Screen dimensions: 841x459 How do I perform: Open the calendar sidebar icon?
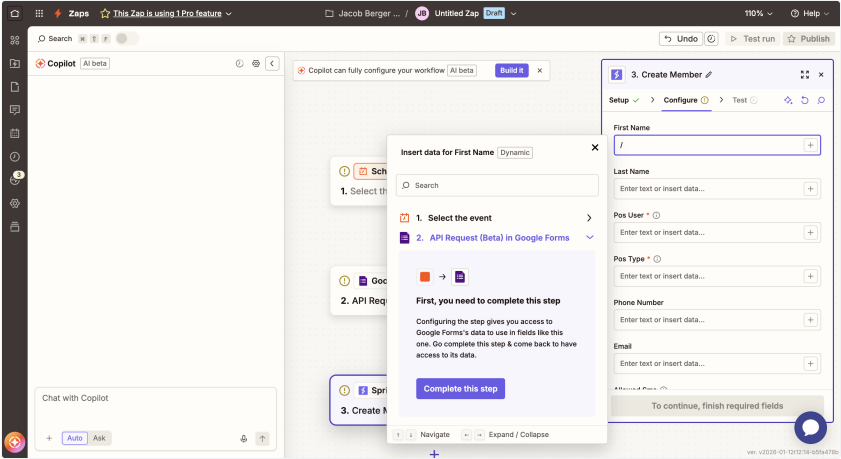coord(14,133)
